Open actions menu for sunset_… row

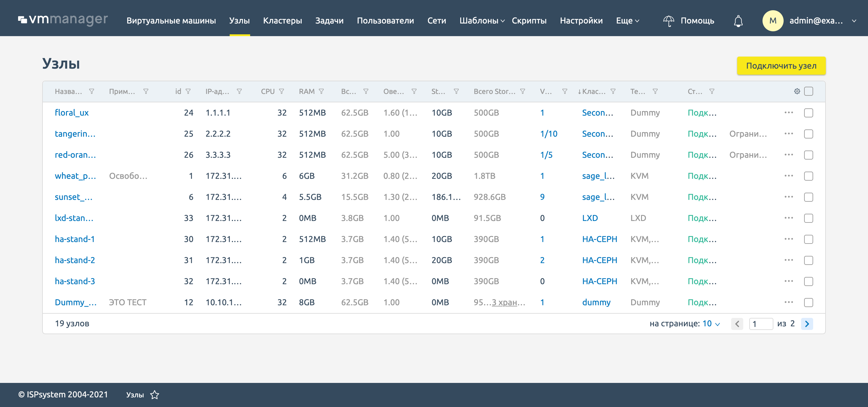788,197
